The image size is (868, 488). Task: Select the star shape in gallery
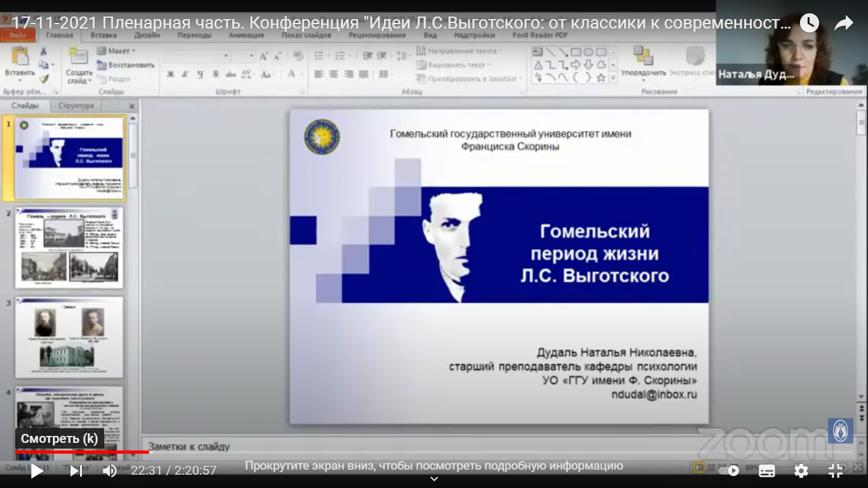pyautogui.click(x=601, y=78)
